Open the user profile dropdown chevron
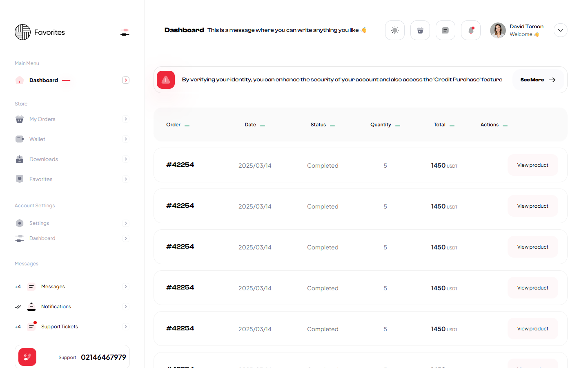 pyautogui.click(x=560, y=30)
